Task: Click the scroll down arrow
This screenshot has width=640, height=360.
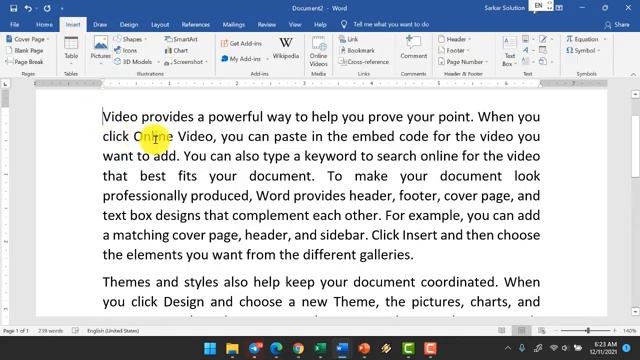Action: point(636,311)
